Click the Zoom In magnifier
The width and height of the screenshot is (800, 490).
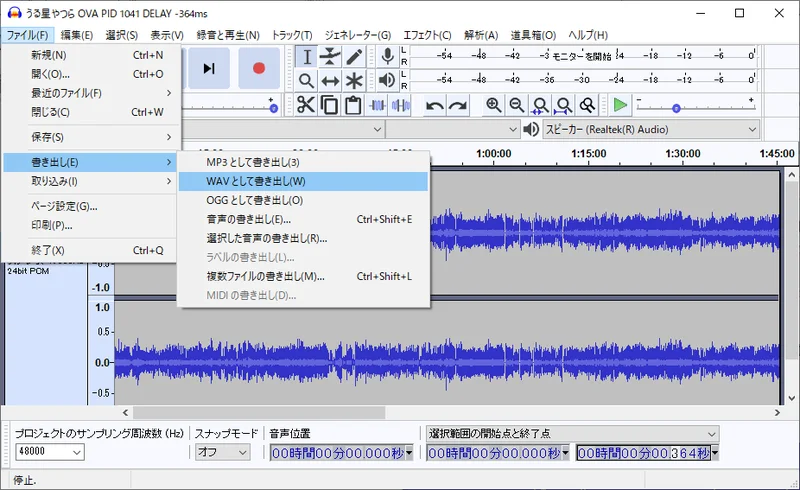(x=493, y=105)
